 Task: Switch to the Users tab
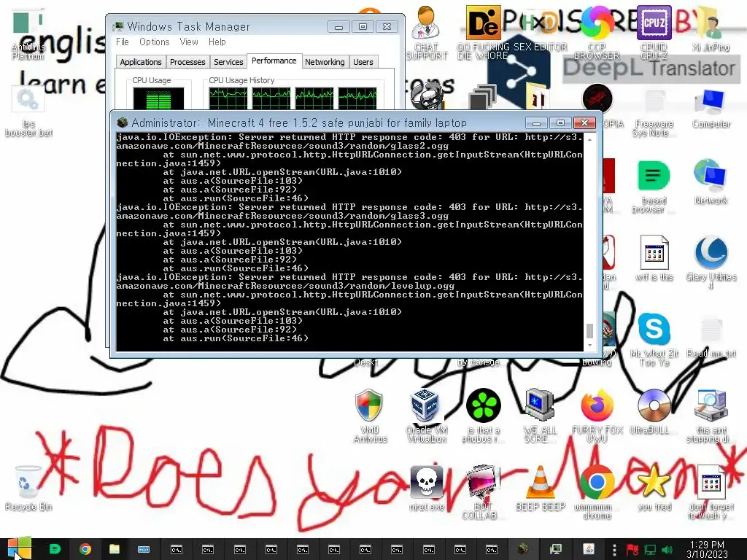coord(363,62)
